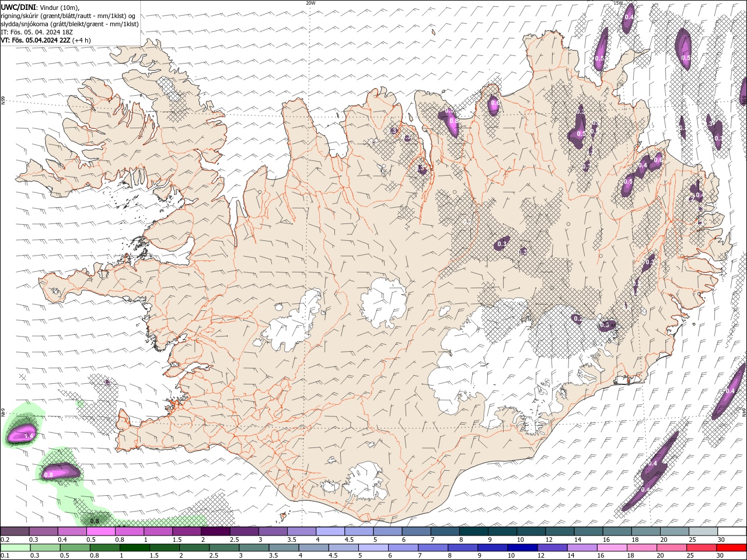Select upper legend swatch between 1 and 1.5
Screen dimensions: 747x560
pyautogui.click(x=158, y=531)
